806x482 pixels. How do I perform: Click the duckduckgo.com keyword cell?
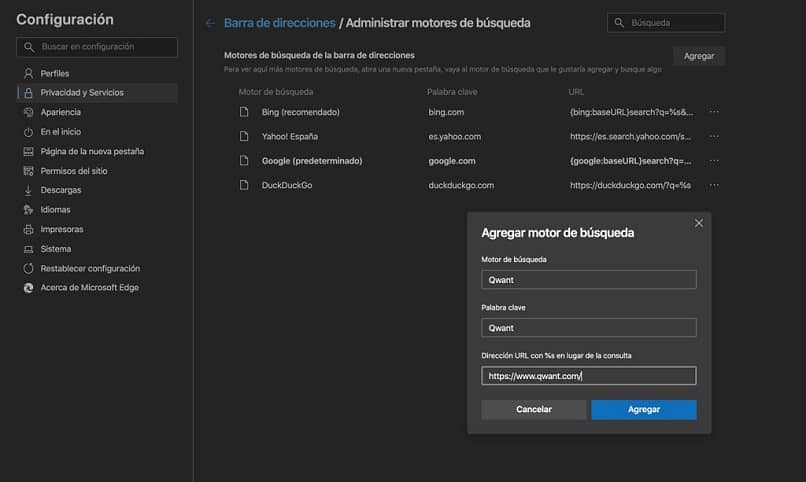pos(461,185)
